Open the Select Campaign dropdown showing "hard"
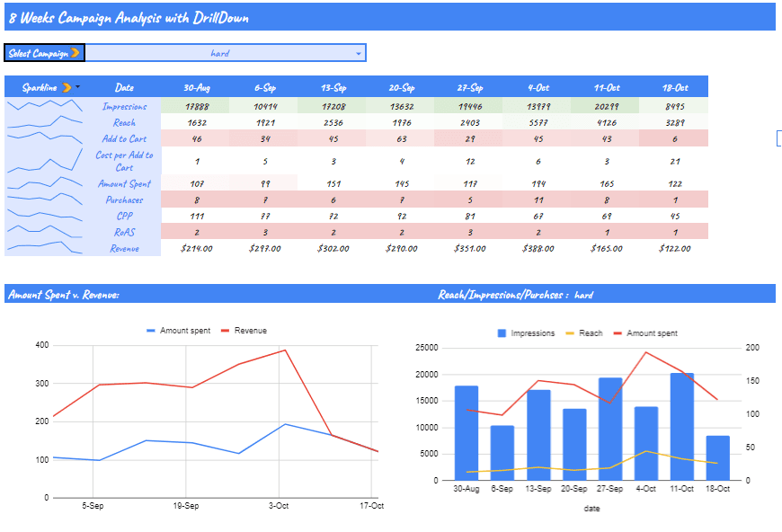The height and width of the screenshot is (532, 782). click(x=226, y=53)
